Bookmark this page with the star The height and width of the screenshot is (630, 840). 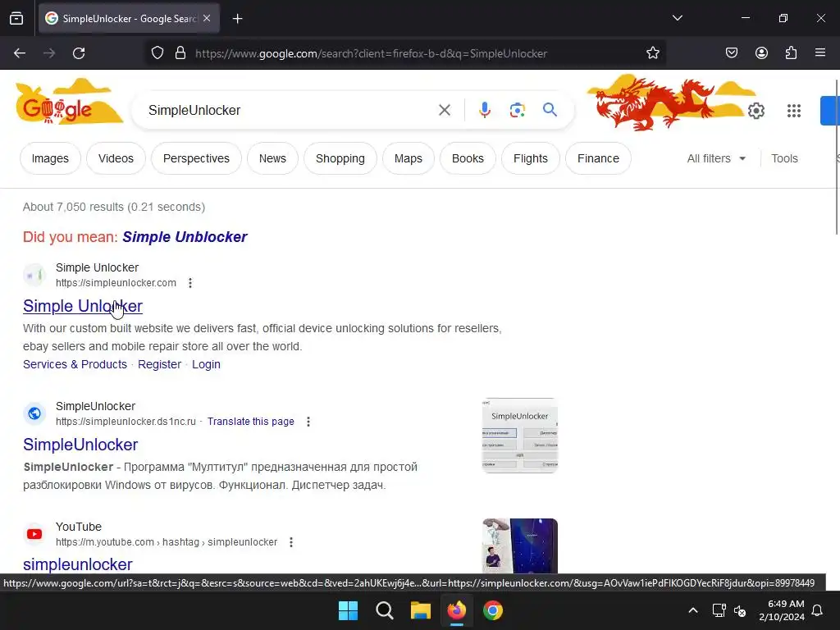(x=652, y=53)
